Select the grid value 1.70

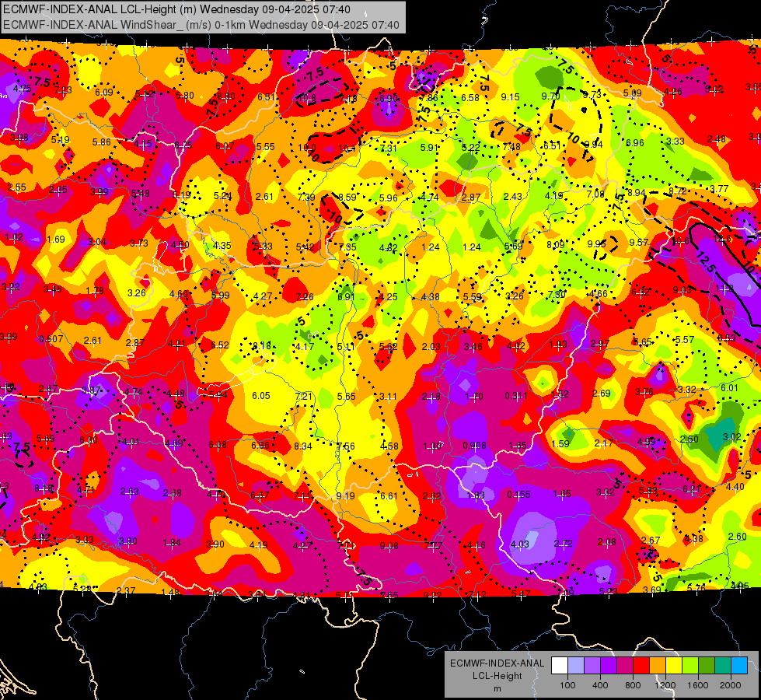tap(473, 396)
